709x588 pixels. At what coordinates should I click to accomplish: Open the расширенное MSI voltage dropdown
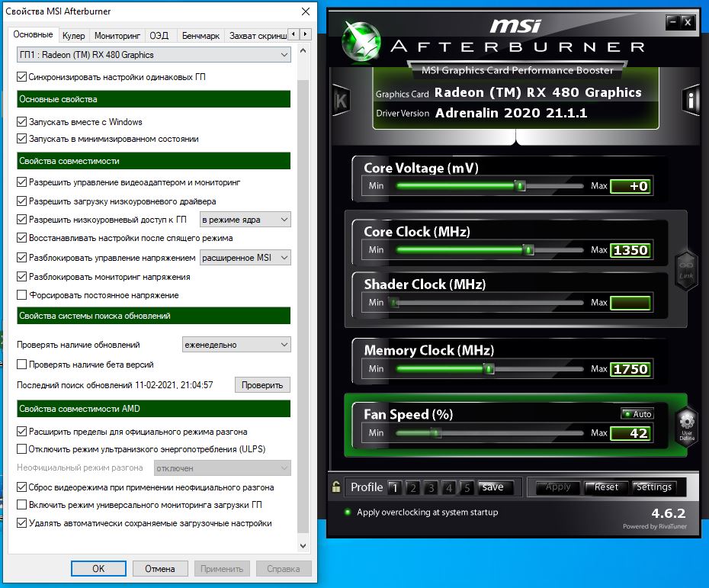(x=245, y=258)
